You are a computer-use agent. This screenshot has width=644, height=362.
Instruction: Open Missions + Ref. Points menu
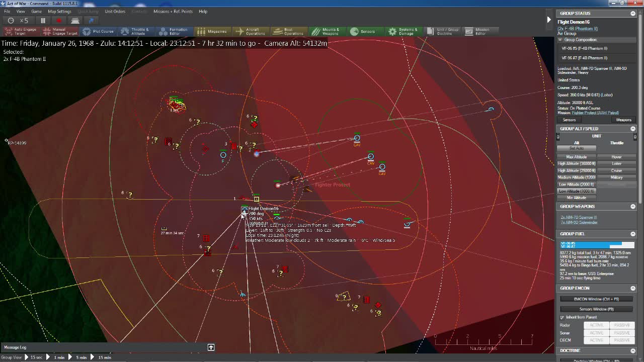click(173, 11)
